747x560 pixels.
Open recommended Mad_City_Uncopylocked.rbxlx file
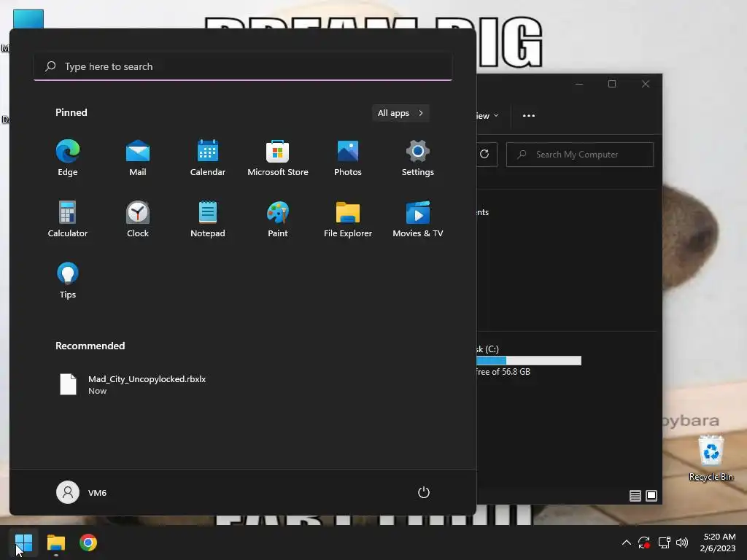point(133,384)
